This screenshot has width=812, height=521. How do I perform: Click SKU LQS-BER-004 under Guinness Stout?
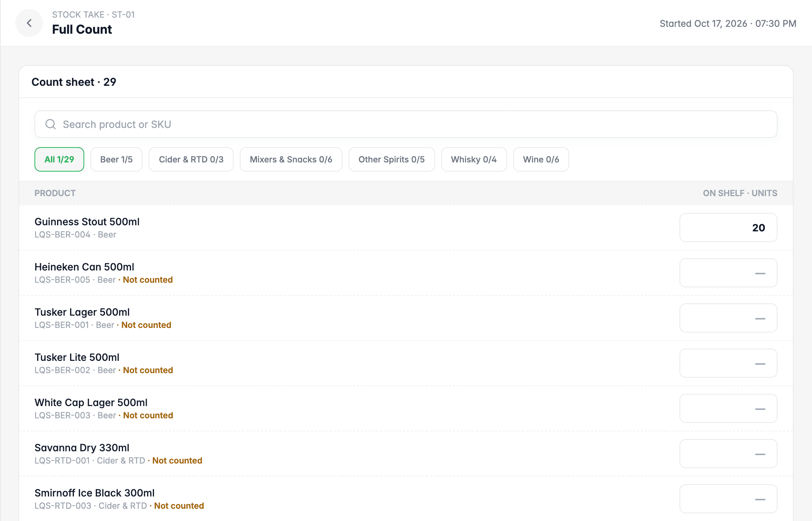coord(62,235)
